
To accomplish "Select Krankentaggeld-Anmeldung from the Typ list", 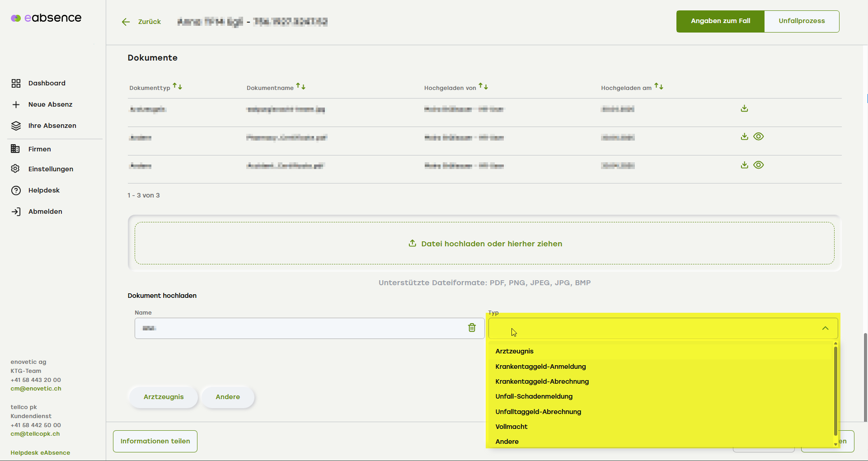I will [x=540, y=367].
